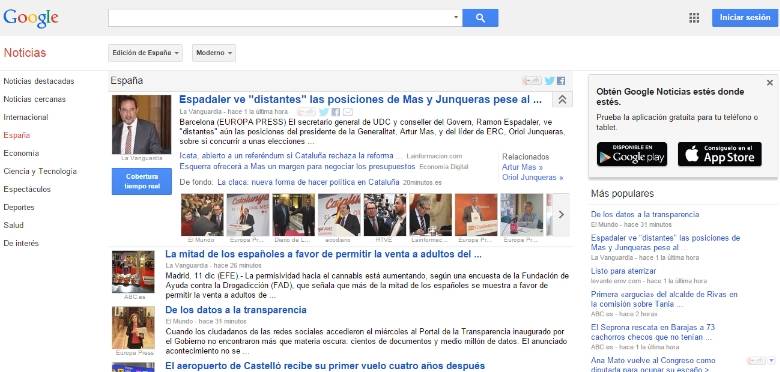
Task: Open popular story El Seprona rescata en Barajas
Action: point(653,332)
